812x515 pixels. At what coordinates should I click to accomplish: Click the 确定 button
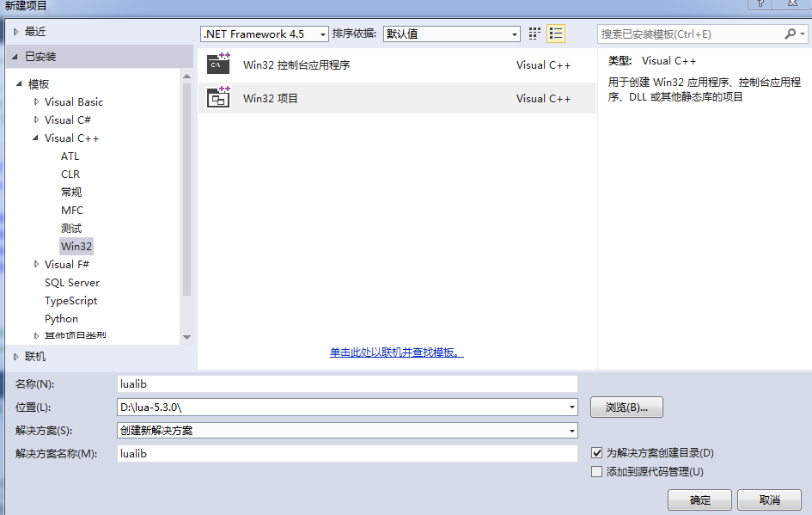click(x=699, y=500)
